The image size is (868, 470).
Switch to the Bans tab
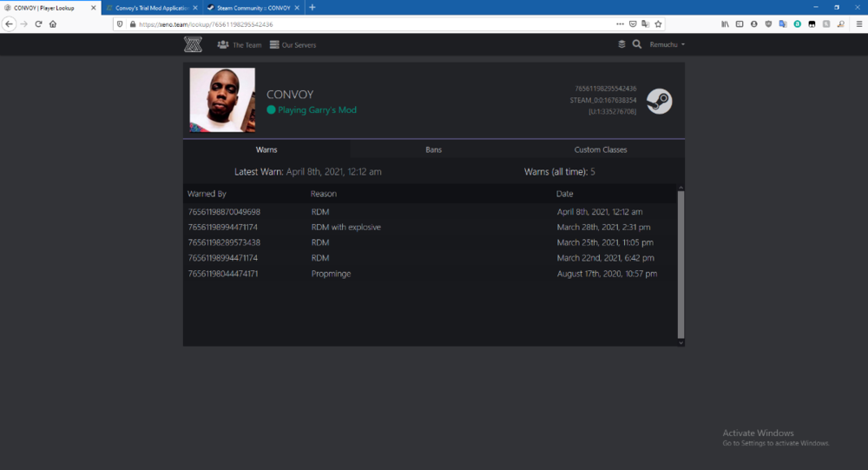click(x=433, y=149)
